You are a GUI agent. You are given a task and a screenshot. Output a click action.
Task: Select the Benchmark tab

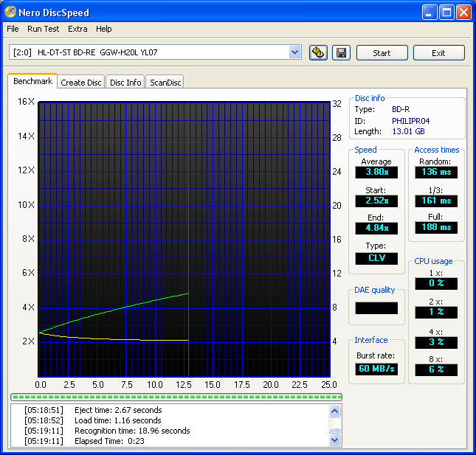coord(32,81)
